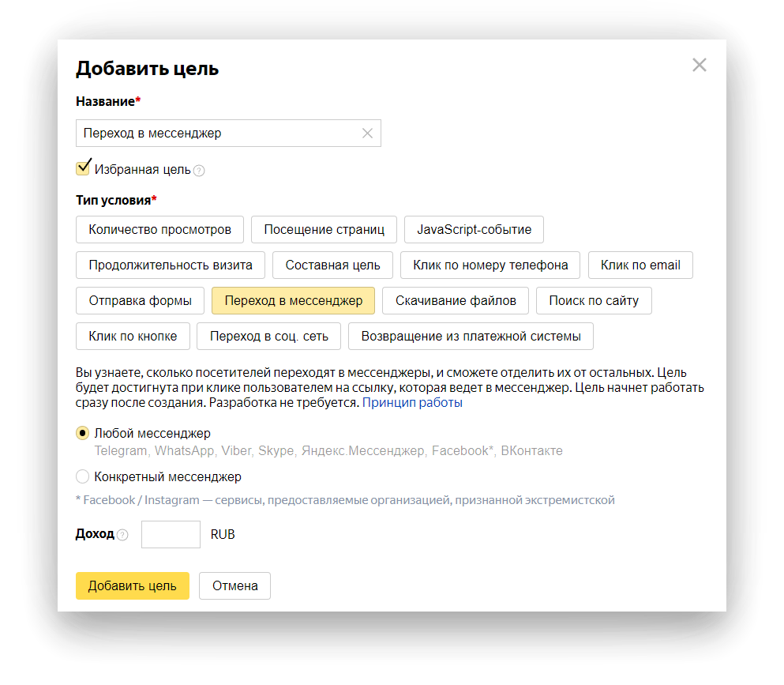The height and width of the screenshot is (685, 784).
Task: Open help icon next to Доход
Action: [x=122, y=535]
